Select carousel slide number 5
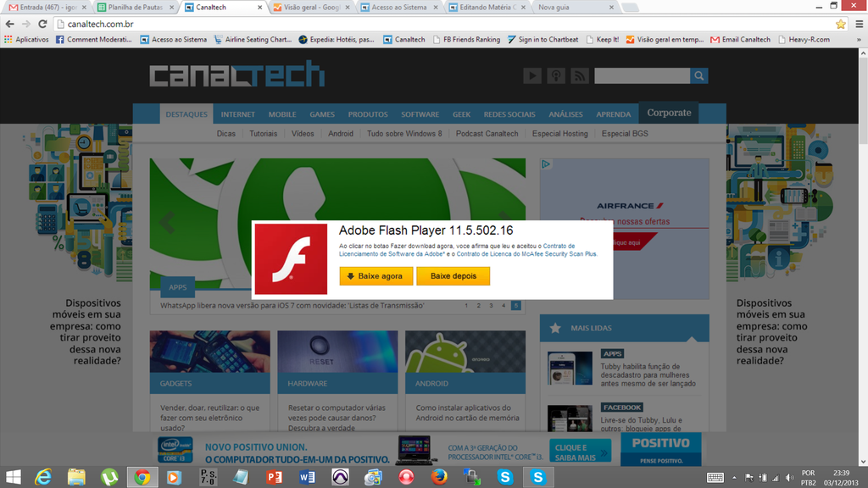The width and height of the screenshot is (868, 488). pos(515,305)
